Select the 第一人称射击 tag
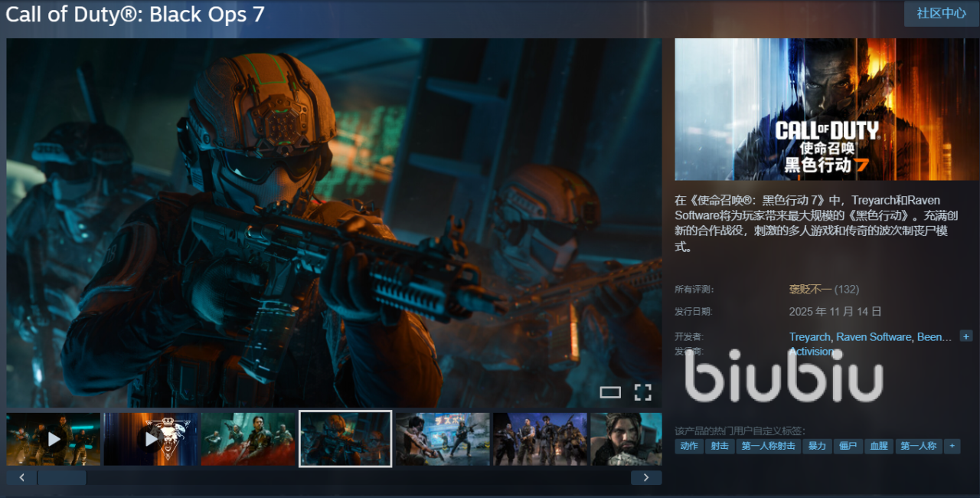The image size is (980, 498). point(769,446)
